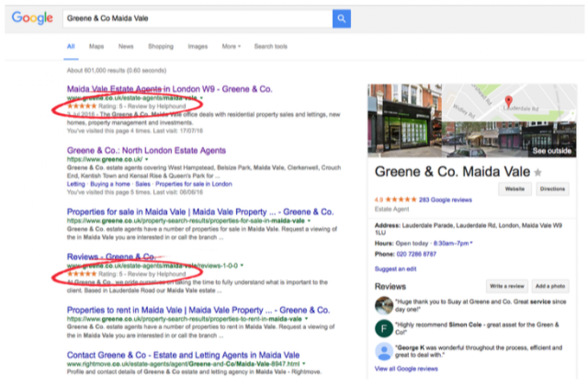This screenshot has height=387, width=588.
Task: Click the grey save star beside Greene & Co. Maida Vale
Action: coord(537,172)
